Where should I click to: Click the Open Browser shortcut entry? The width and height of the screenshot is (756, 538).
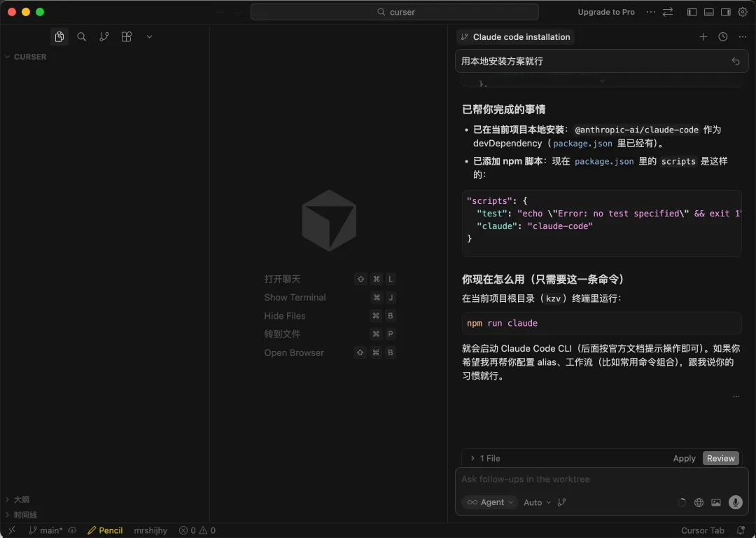[329, 353]
